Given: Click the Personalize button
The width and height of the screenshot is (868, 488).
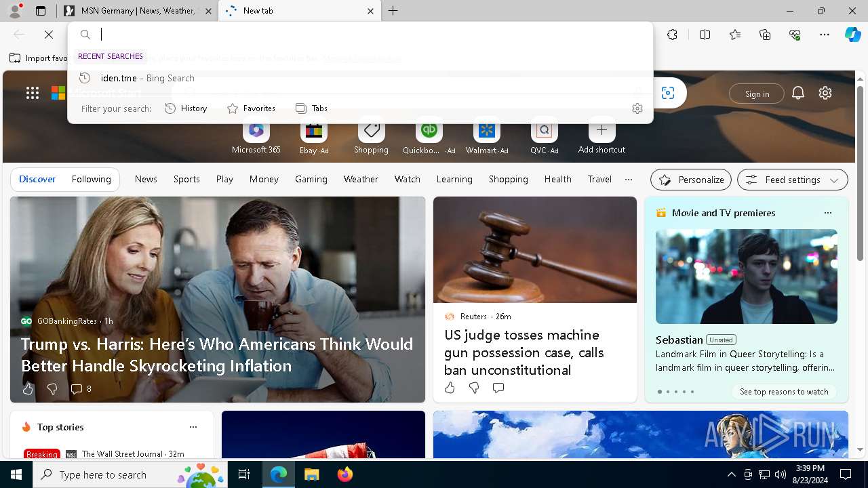Looking at the screenshot, I should (691, 180).
